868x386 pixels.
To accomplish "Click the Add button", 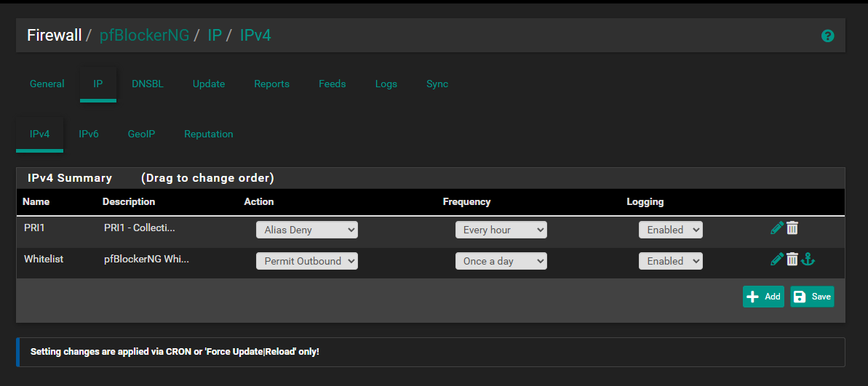I will 763,297.
